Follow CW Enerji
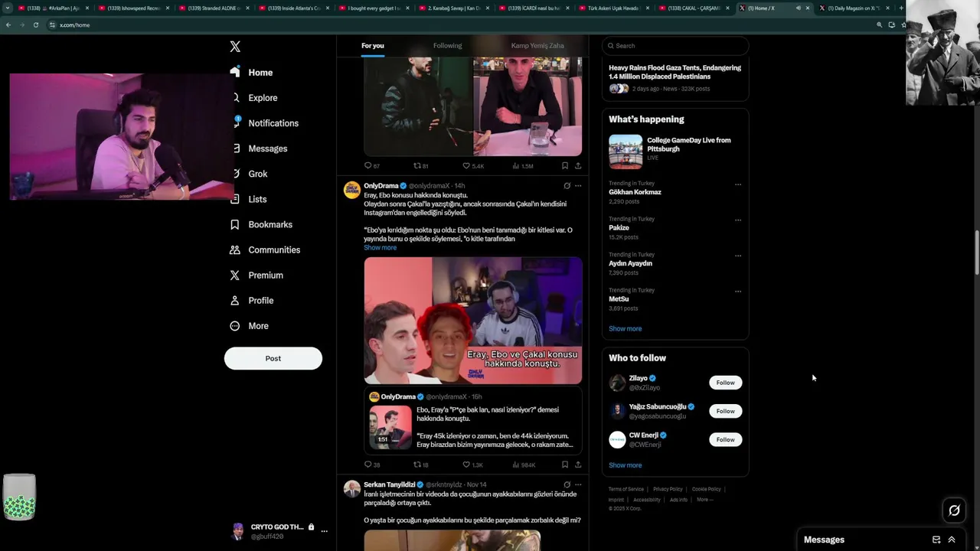 point(725,439)
